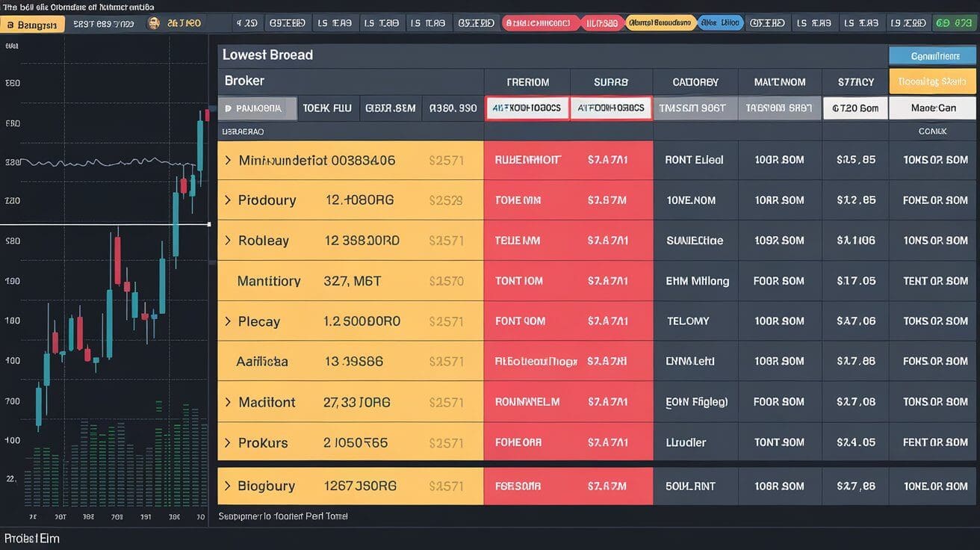Select the PANKOEMA filter tab

257,108
